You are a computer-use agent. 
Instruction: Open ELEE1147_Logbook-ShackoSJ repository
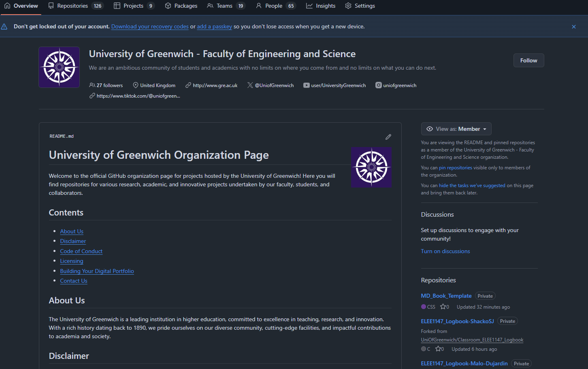click(x=457, y=321)
